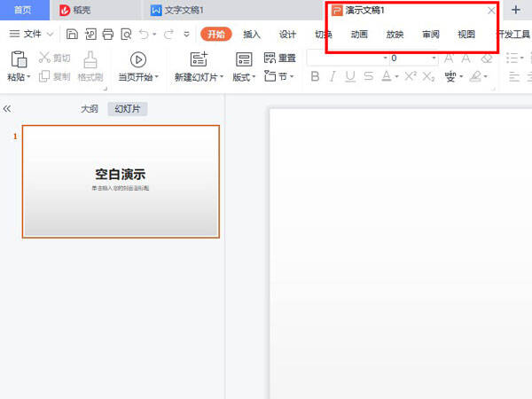This screenshot has width=532, height=399.
Task: Click decrease font size icon
Action: [465, 59]
